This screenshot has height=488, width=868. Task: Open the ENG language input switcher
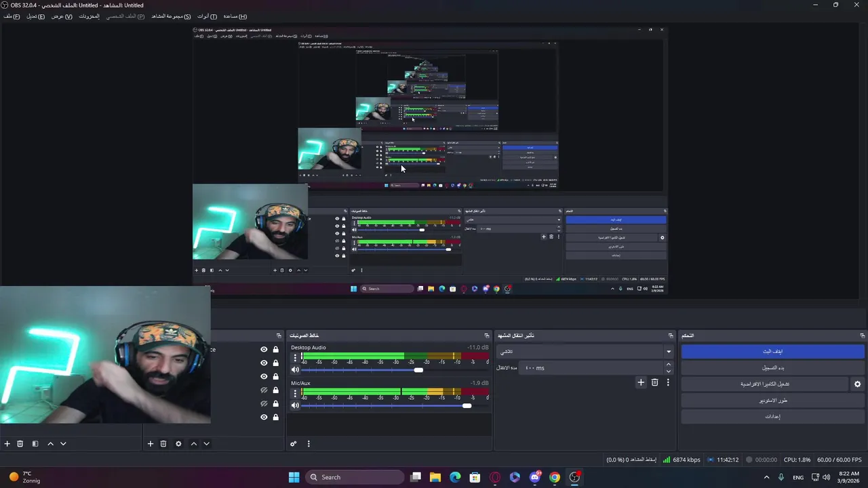(x=798, y=477)
